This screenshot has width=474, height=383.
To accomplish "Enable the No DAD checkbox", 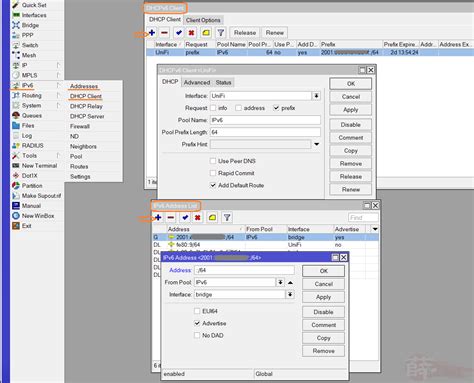I will click(197, 335).
